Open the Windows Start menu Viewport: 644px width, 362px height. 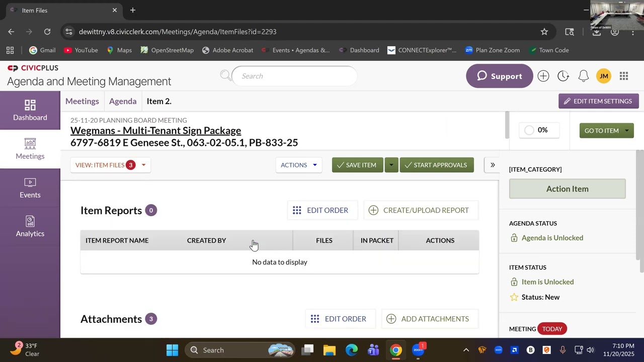click(x=172, y=350)
